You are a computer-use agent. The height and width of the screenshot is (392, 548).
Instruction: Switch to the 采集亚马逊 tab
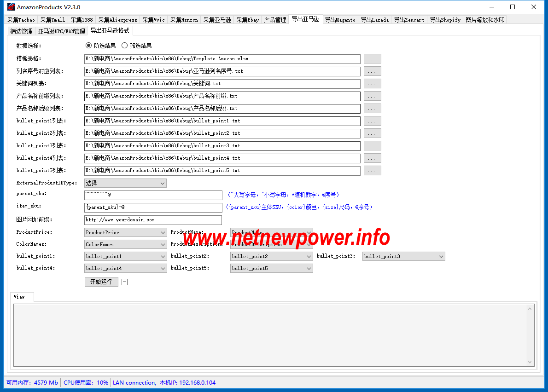click(217, 20)
